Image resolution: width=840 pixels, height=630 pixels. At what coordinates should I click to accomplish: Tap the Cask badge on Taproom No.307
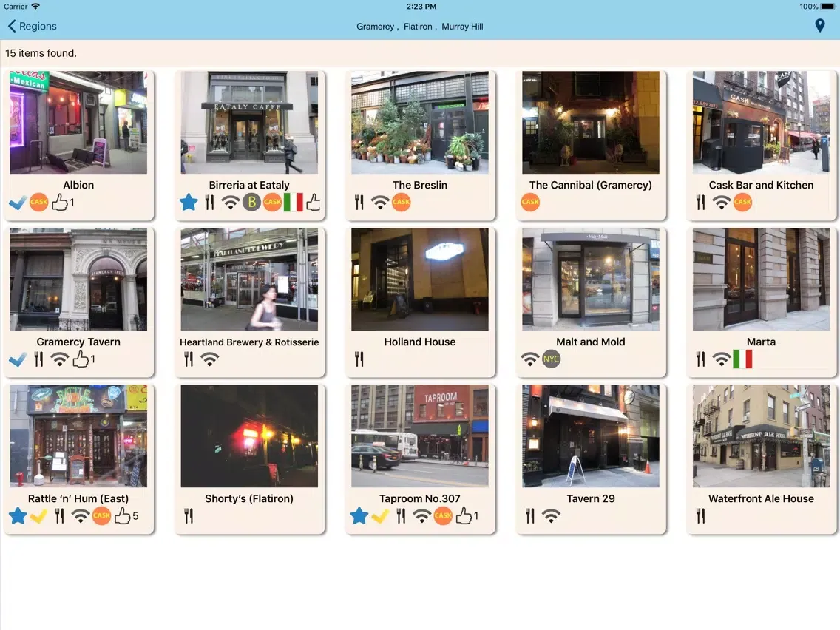click(x=442, y=516)
